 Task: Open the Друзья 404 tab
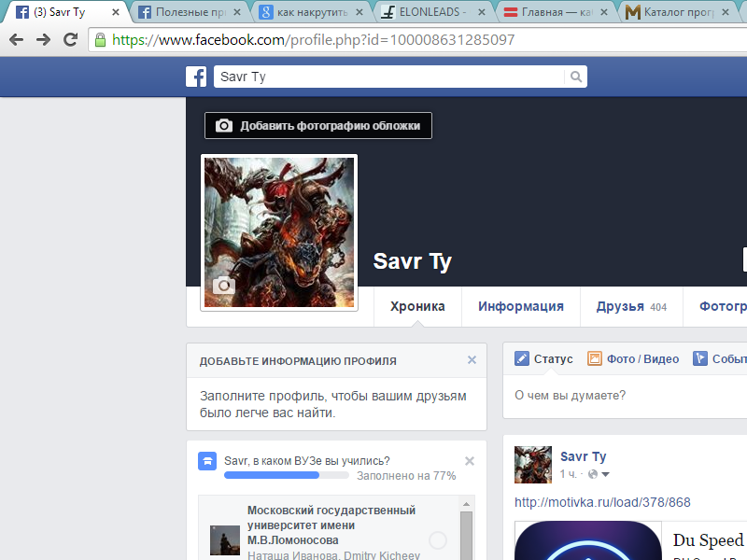point(631,306)
